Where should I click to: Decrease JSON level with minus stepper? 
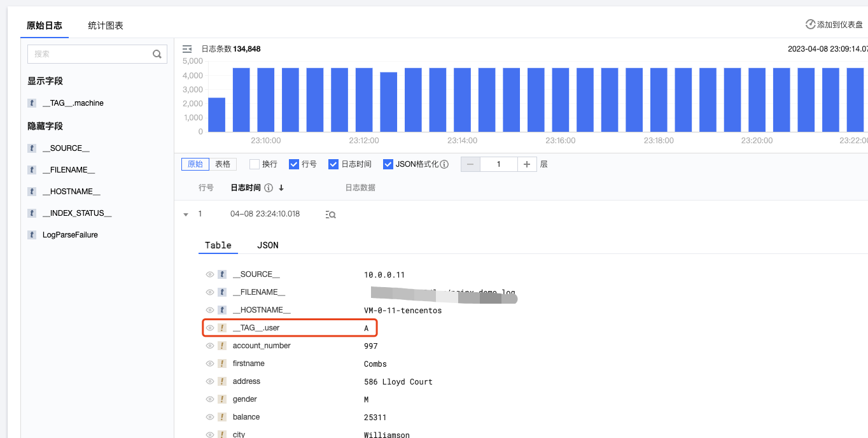pyautogui.click(x=471, y=164)
